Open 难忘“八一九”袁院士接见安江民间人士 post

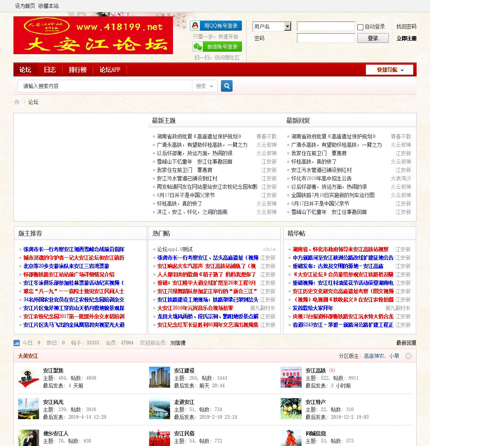point(74,291)
